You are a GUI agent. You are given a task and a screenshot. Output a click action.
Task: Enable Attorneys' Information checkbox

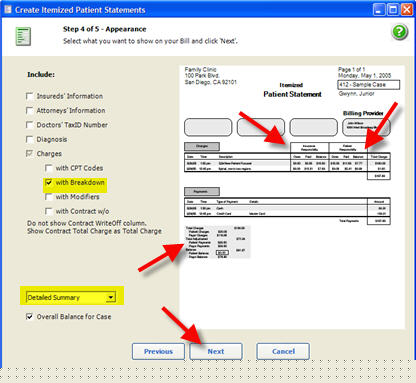click(29, 111)
